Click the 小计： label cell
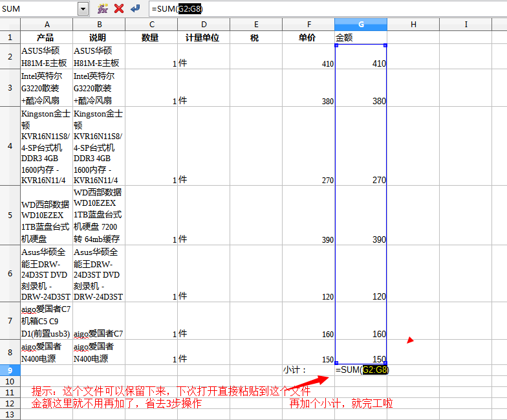 pos(308,370)
